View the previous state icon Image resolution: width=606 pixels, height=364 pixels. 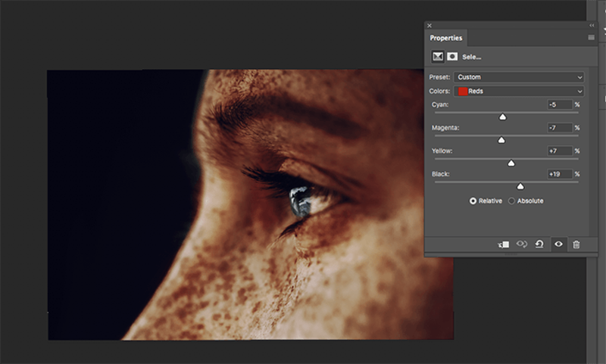point(522,244)
